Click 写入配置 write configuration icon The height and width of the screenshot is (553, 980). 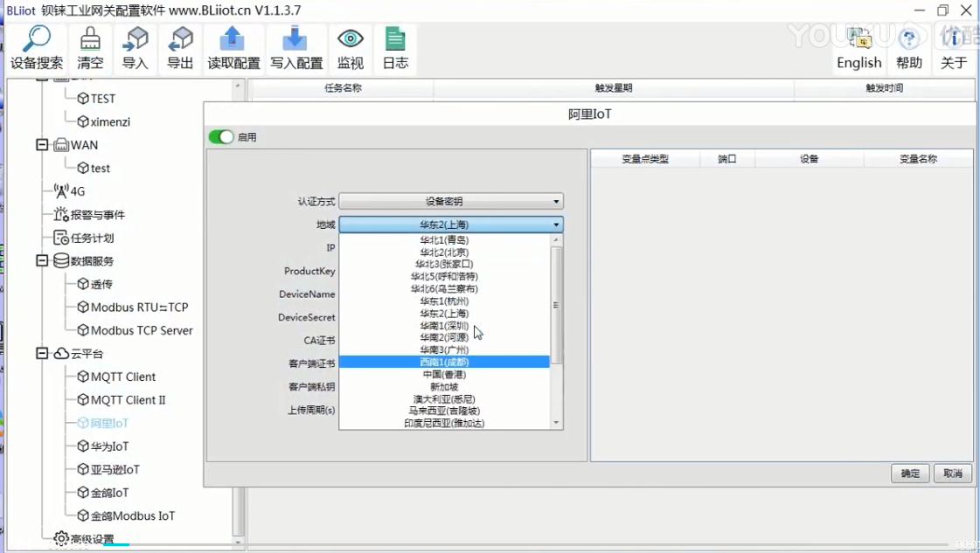296,40
